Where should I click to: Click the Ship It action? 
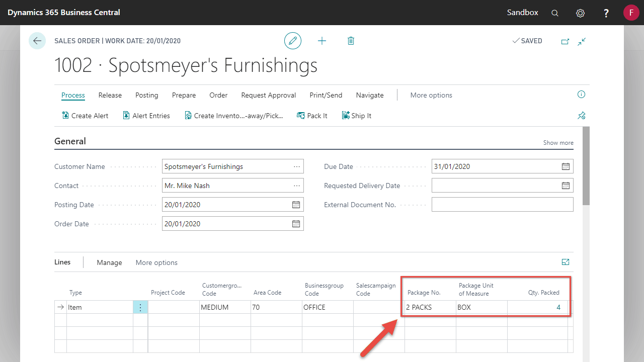pyautogui.click(x=357, y=116)
